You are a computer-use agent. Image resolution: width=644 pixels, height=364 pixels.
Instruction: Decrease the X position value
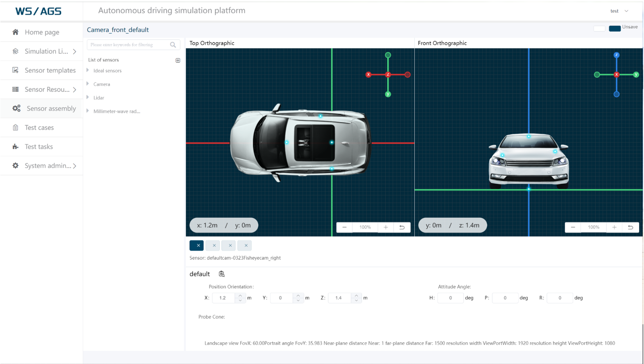coord(240,301)
